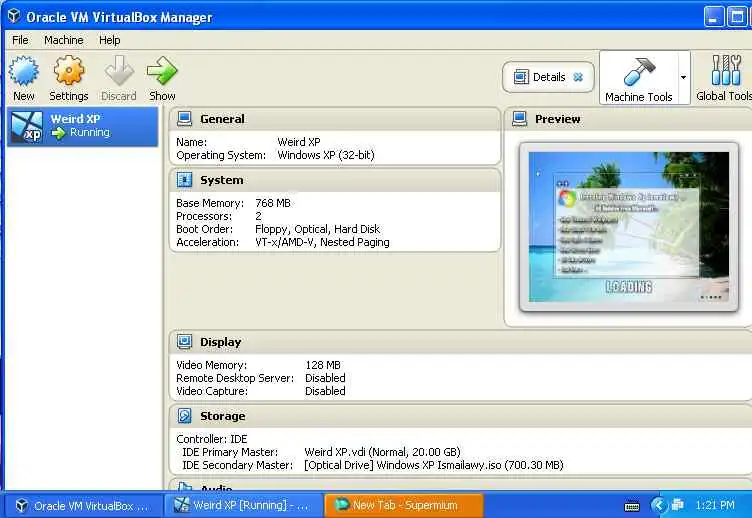Click the Discard toolbar icon

[x=119, y=71]
